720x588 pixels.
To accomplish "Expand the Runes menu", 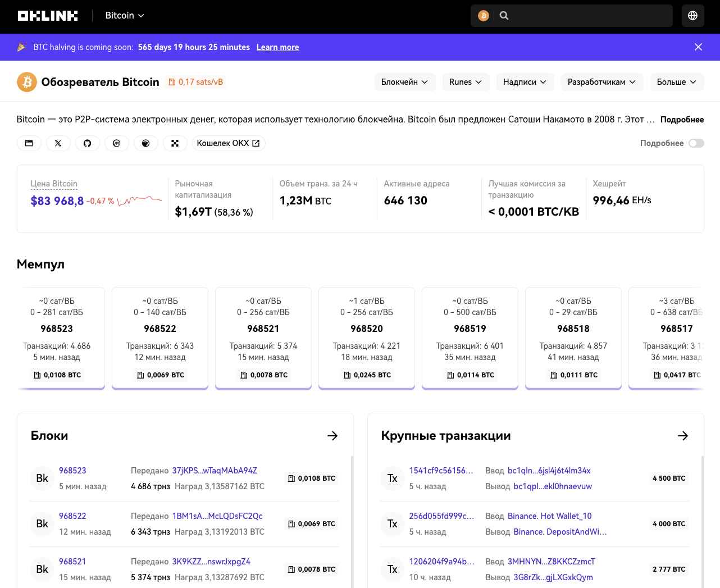I will click(x=466, y=82).
